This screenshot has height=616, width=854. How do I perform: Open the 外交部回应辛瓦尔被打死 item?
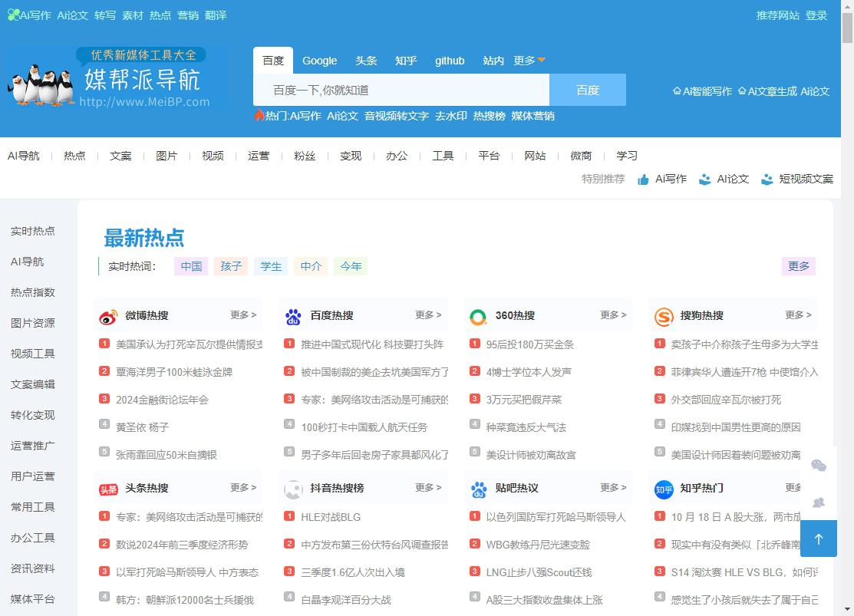tap(726, 400)
